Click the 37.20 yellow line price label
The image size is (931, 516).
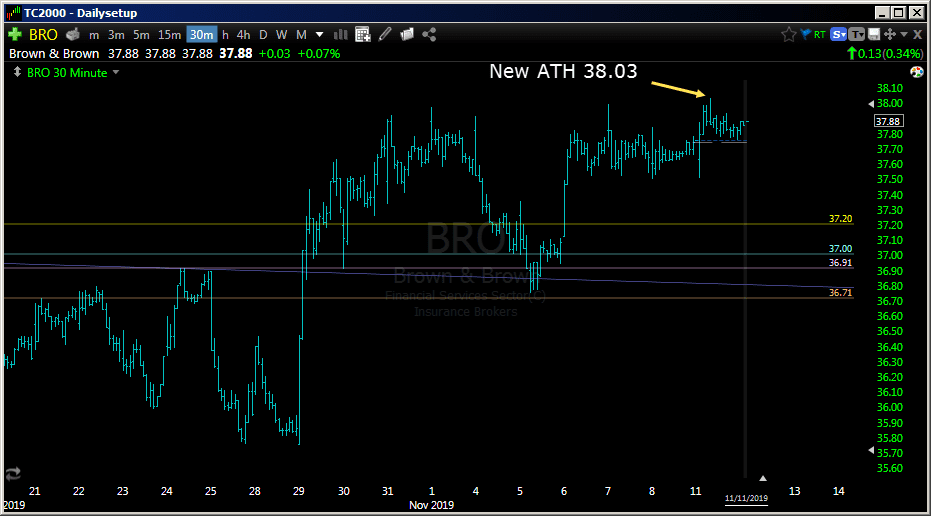[840, 219]
